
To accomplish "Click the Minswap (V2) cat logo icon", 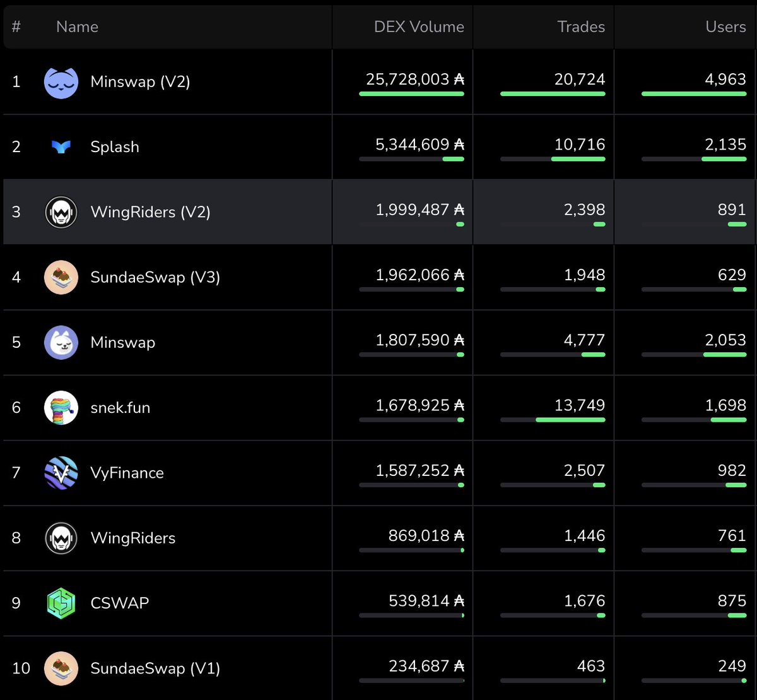I will tap(61, 81).
